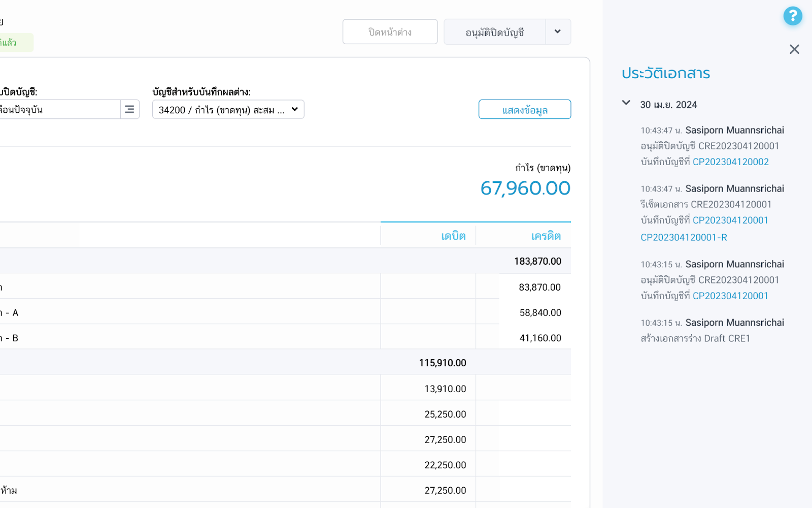Open reversal link CP202304120001-R
The image size is (812, 508).
tap(684, 237)
